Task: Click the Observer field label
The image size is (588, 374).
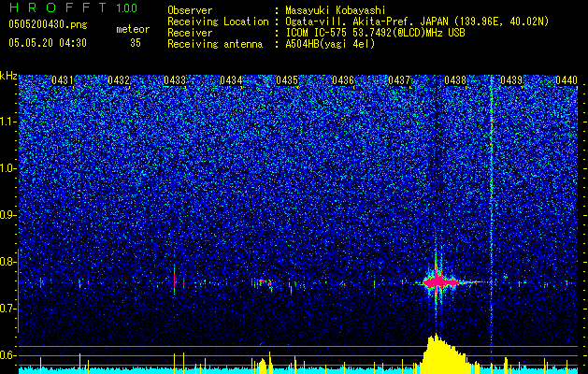Action: [x=190, y=10]
